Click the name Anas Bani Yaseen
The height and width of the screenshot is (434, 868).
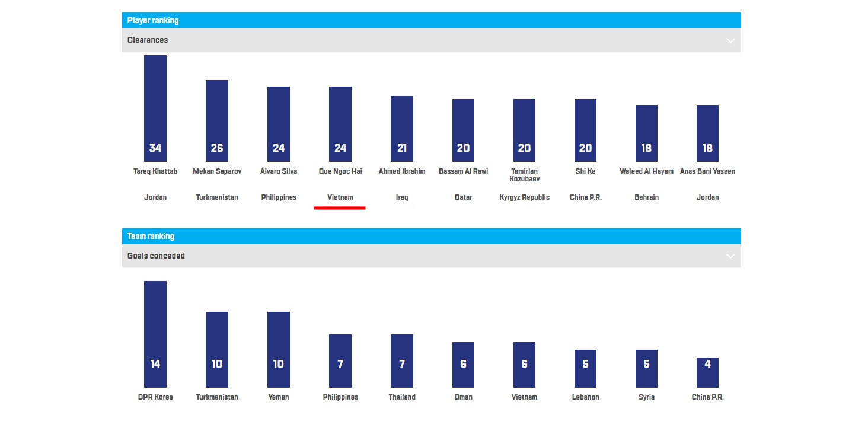(707, 171)
